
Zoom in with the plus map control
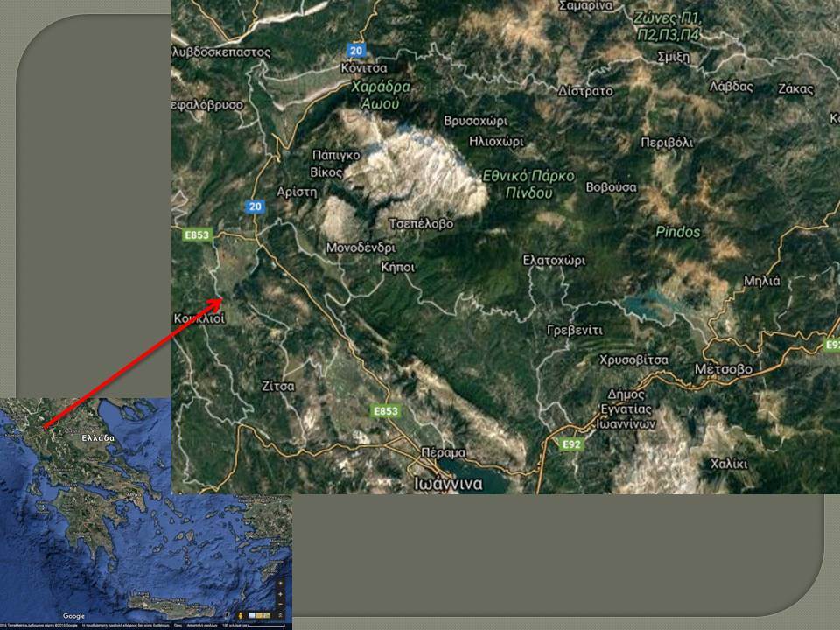coord(280,594)
